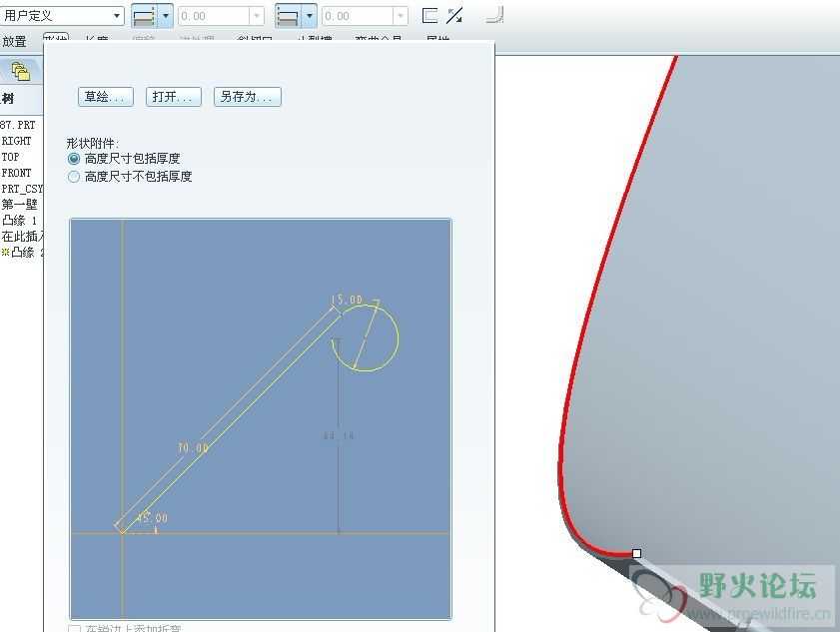Select the .PRT part file in tree
Screen dimensions: 840x632
tap(18, 125)
